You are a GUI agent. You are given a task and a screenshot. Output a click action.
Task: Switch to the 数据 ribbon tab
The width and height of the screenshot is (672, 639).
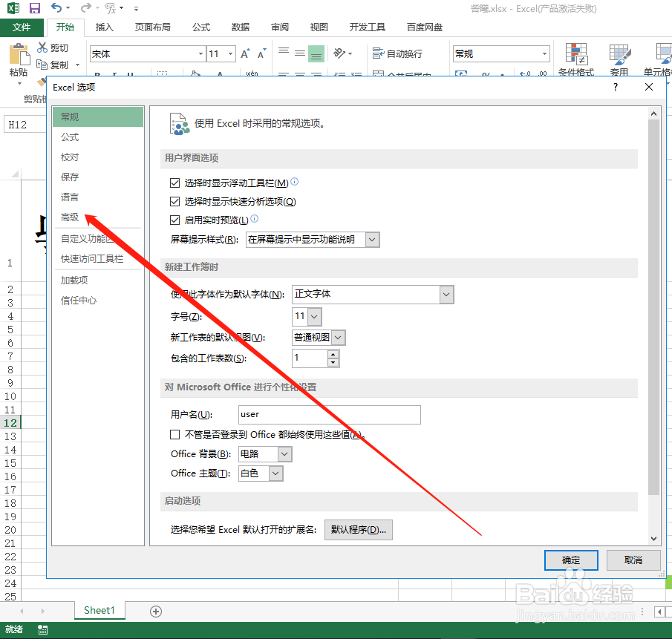(241, 27)
